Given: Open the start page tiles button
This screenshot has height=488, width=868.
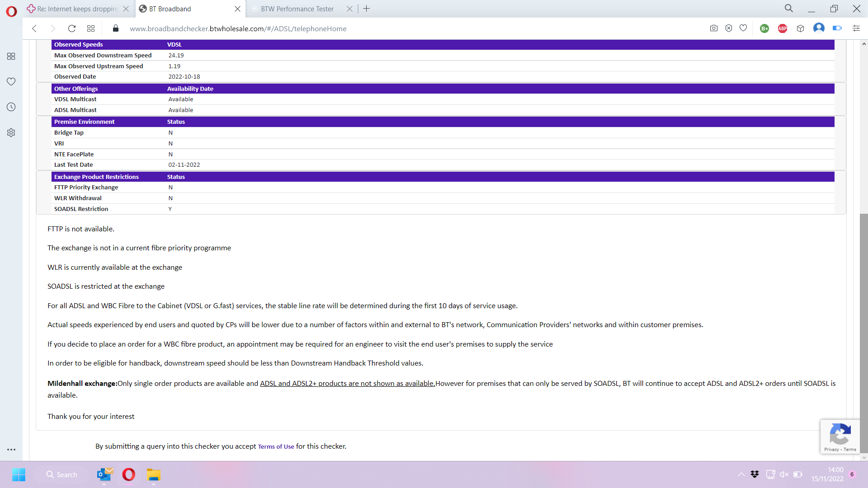Looking at the screenshot, I should tap(91, 28).
